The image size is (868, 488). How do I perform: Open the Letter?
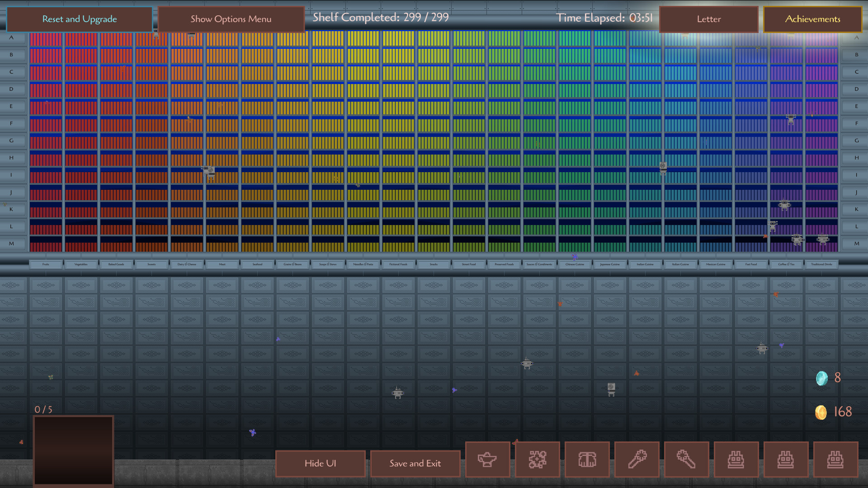point(708,19)
